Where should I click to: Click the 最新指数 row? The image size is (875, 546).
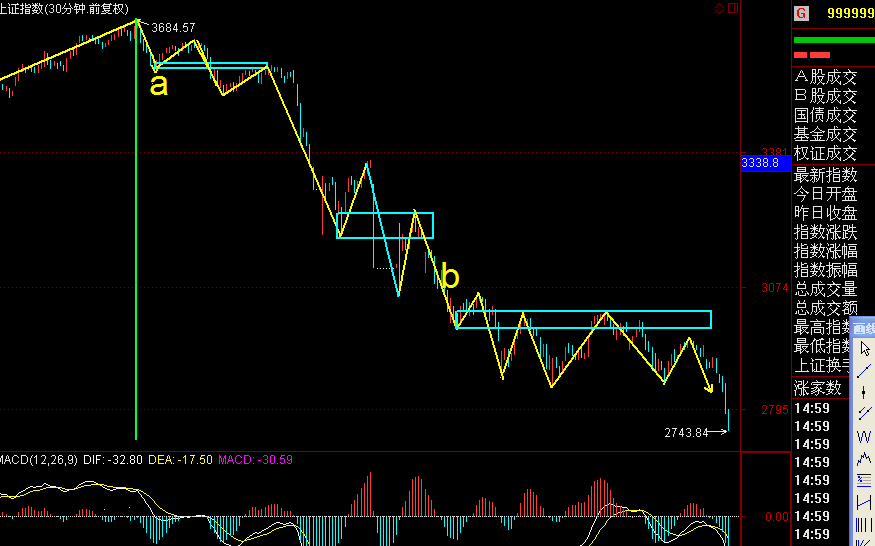coord(826,175)
